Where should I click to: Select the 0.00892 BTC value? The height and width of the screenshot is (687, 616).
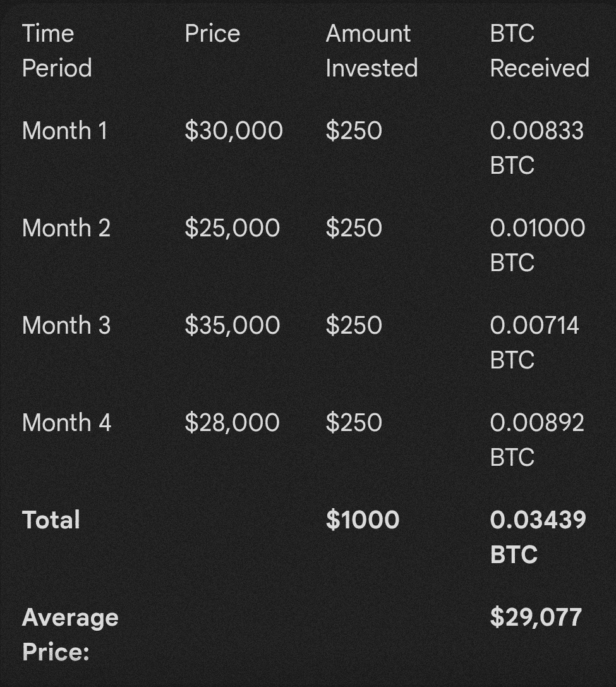pos(536,440)
